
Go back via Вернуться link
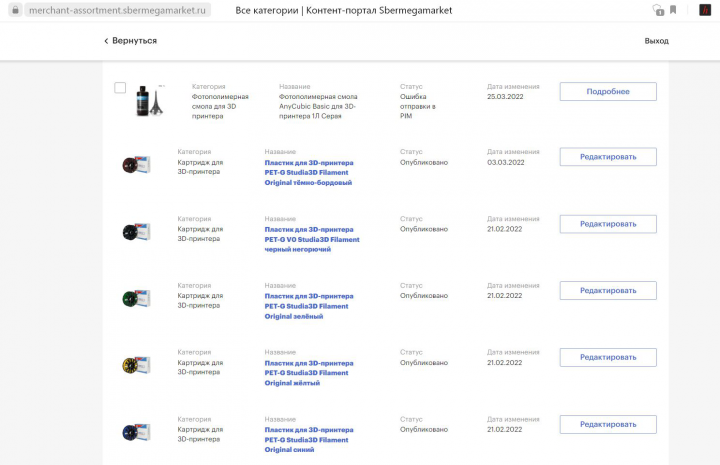pos(134,41)
